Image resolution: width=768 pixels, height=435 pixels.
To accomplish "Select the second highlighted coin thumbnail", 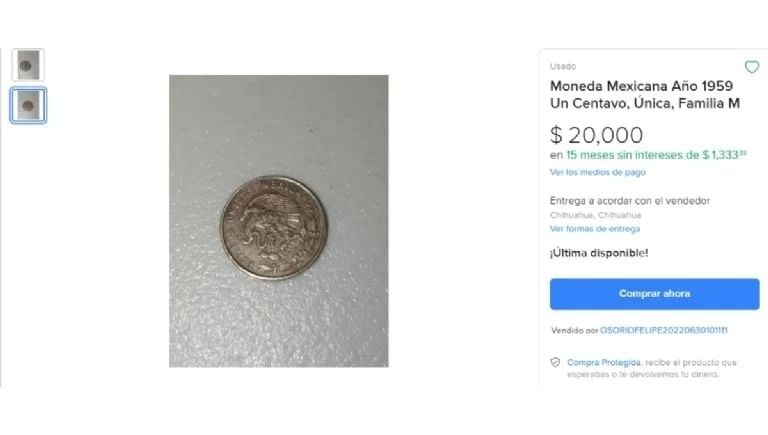I will click(x=28, y=105).
